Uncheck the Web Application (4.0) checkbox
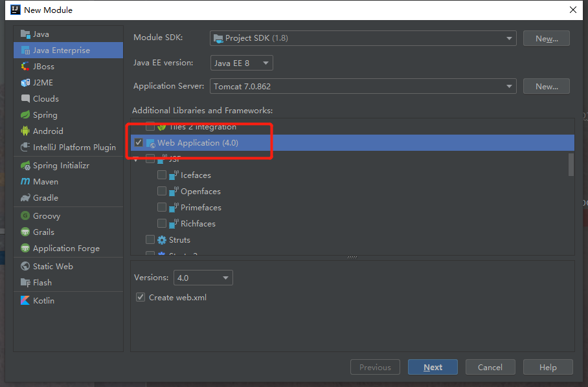Screen dimensions: 588x387 click(x=139, y=143)
